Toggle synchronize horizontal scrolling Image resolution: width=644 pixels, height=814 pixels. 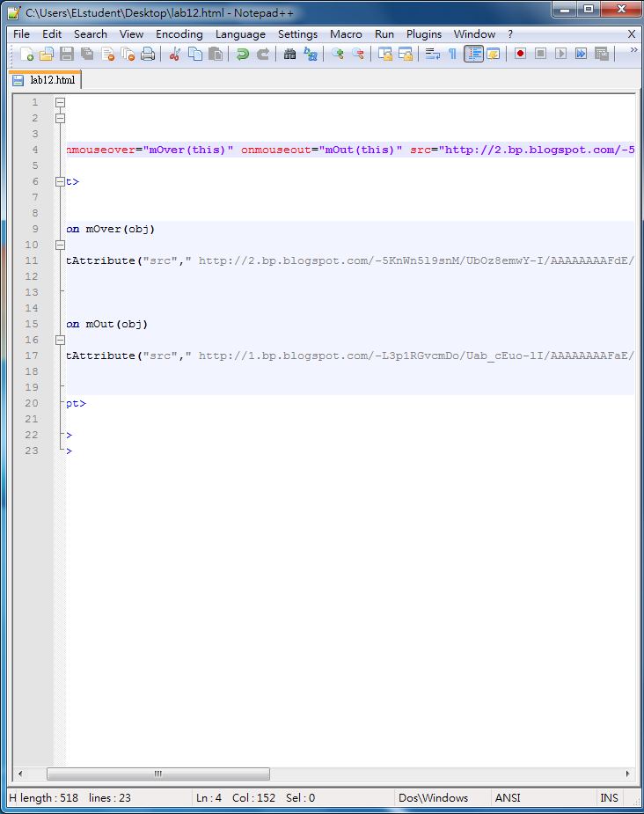click(x=405, y=54)
